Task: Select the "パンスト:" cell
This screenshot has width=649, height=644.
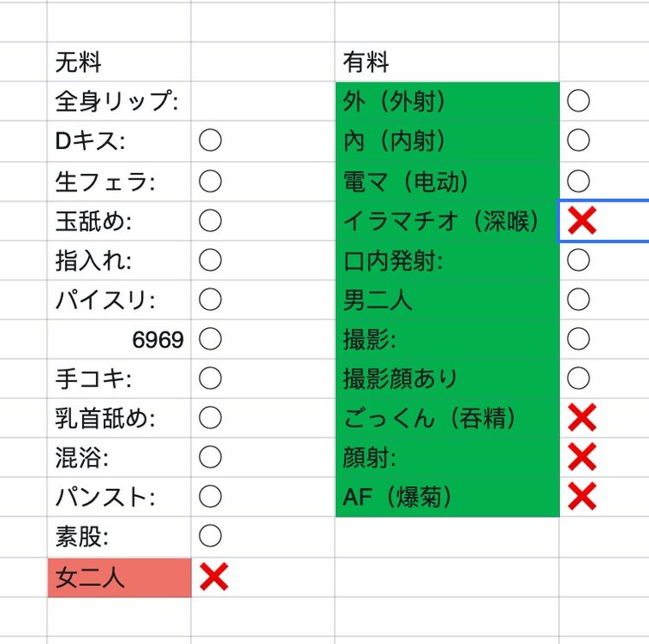Action: (119, 498)
